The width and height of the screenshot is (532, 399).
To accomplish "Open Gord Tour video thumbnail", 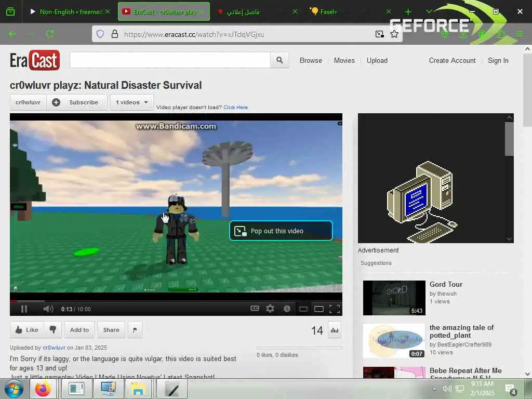I will pos(394,298).
